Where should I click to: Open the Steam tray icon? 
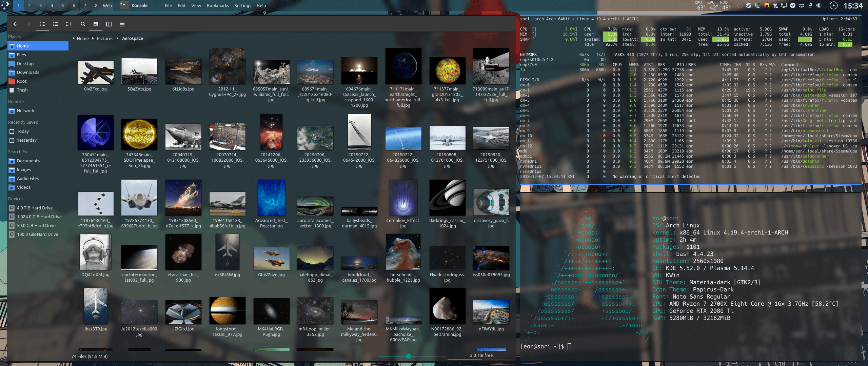749,5
